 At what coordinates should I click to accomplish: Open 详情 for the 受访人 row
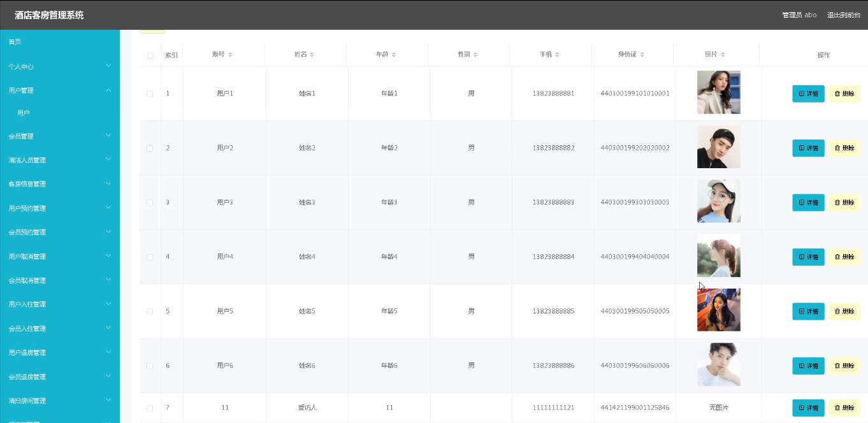click(808, 408)
